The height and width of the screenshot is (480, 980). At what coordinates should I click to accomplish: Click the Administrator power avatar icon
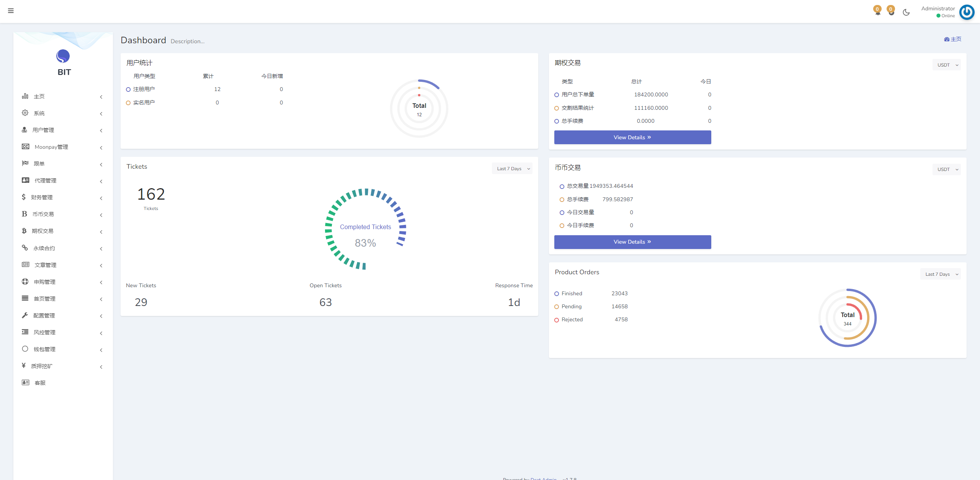tap(967, 12)
